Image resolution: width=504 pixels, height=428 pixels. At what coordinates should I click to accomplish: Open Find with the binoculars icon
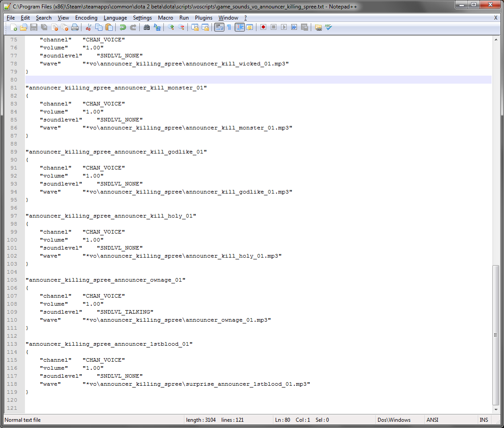click(x=146, y=28)
